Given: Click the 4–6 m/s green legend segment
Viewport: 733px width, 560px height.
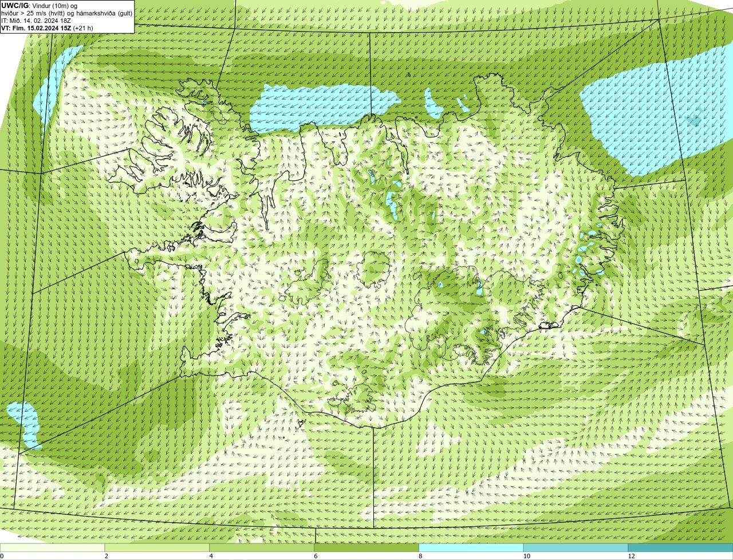Looking at the screenshot, I should [x=262, y=547].
